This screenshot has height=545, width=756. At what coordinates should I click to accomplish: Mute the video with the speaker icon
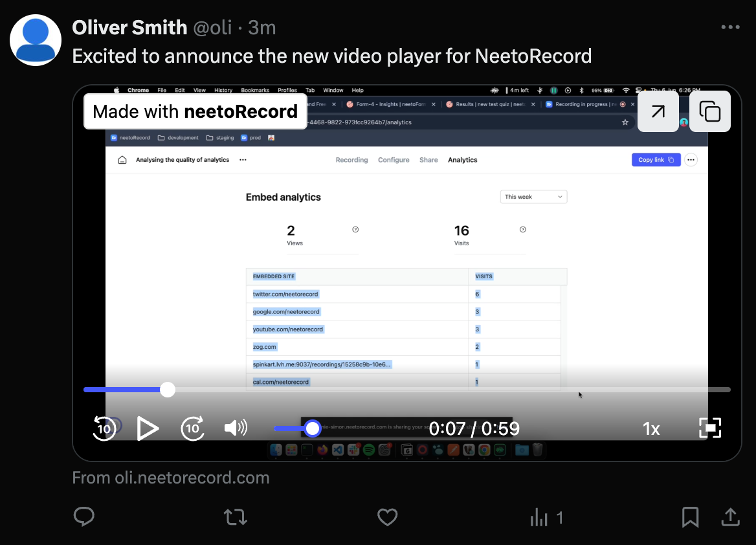click(x=236, y=428)
